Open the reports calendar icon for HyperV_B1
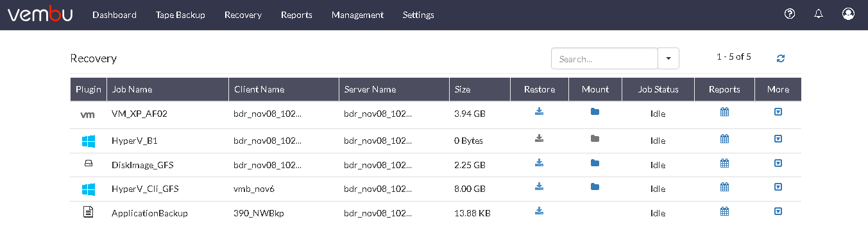The width and height of the screenshot is (868, 251). click(724, 139)
